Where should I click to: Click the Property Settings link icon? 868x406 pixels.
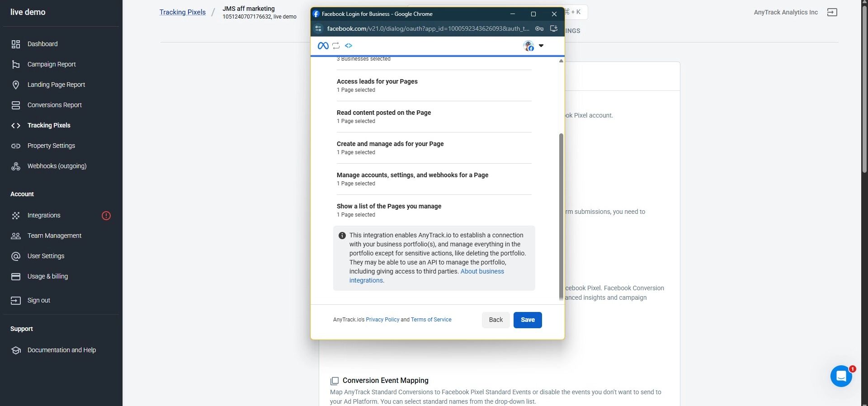tap(16, 146)
